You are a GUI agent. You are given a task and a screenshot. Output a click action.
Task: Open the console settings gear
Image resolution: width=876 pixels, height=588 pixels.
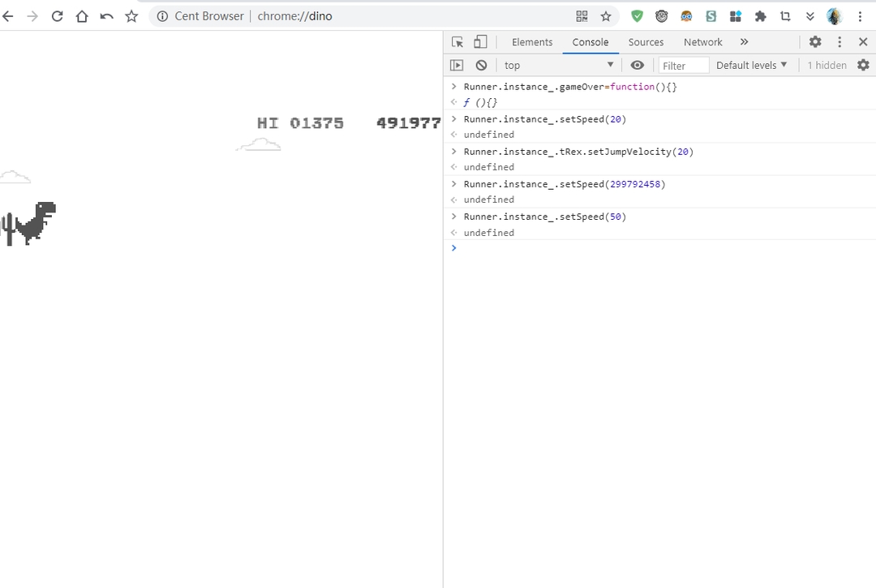[x=863, y=65]
